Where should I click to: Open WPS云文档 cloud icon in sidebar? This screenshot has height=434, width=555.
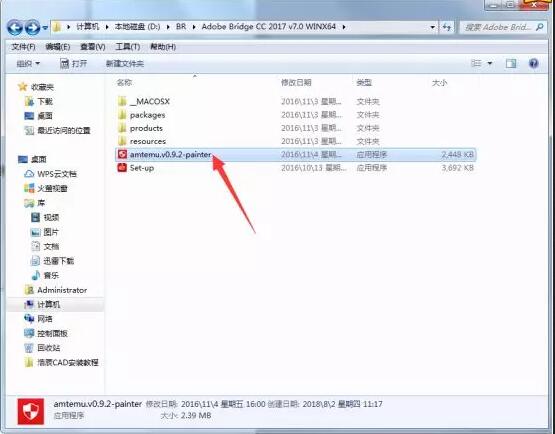click(x=29, y=174)
